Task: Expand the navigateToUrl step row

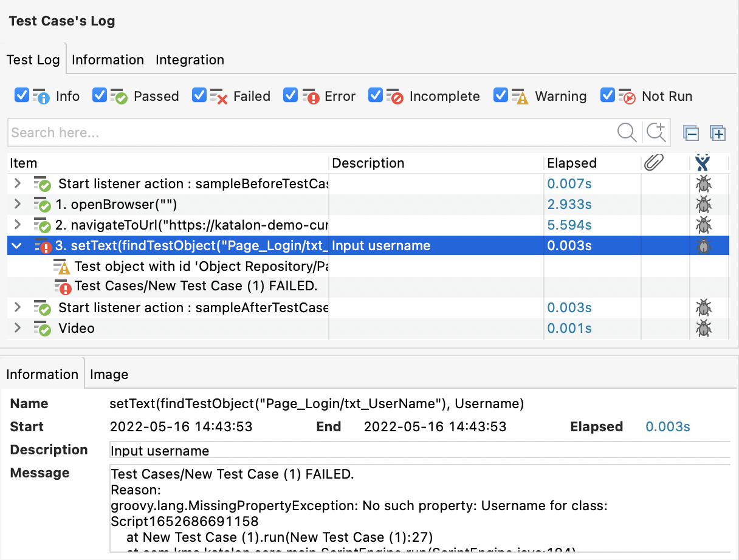Action: pos(17,225)
